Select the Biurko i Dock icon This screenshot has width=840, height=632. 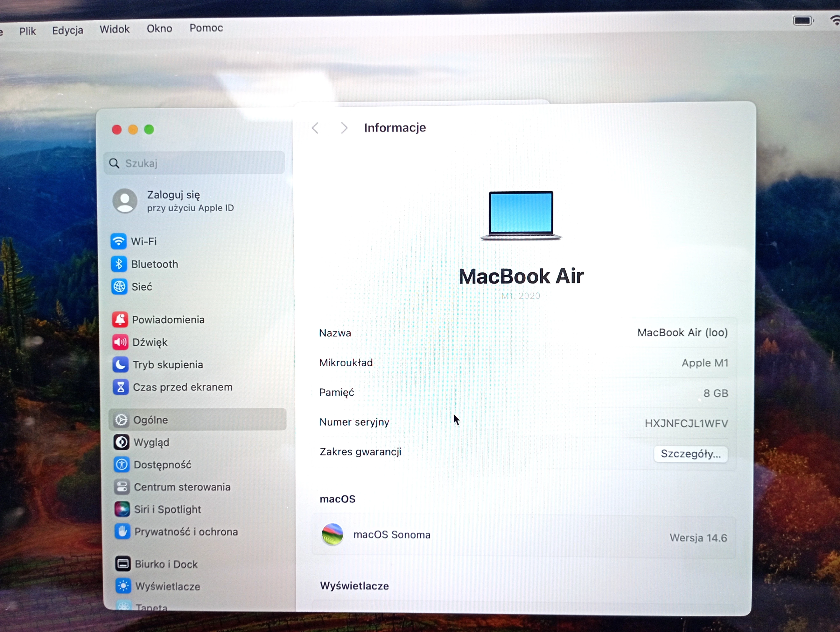(123, 564)
